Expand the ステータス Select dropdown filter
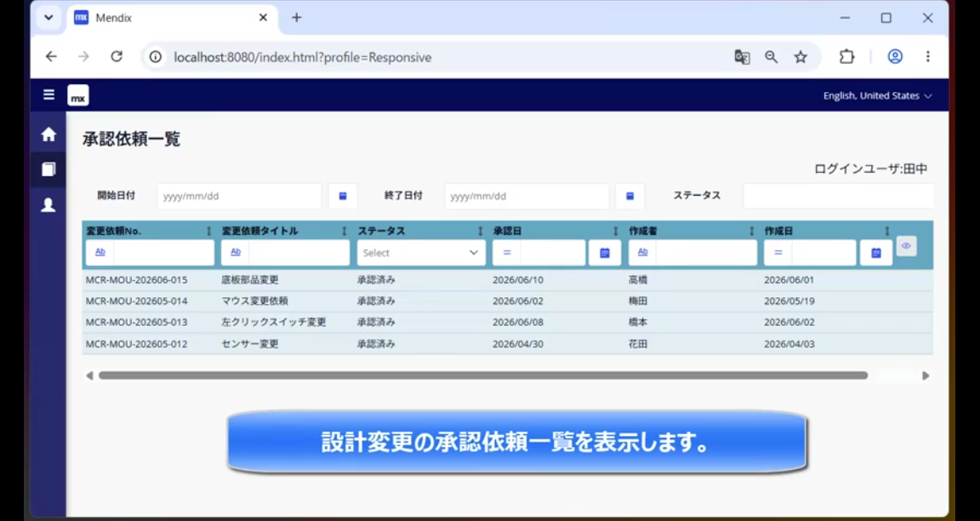This screenshot has height=521, width=980. point(421,253)
